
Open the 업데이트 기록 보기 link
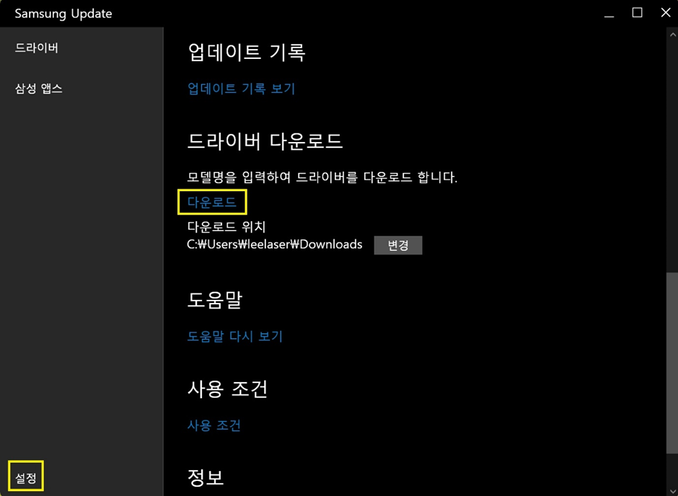(241, 89)
